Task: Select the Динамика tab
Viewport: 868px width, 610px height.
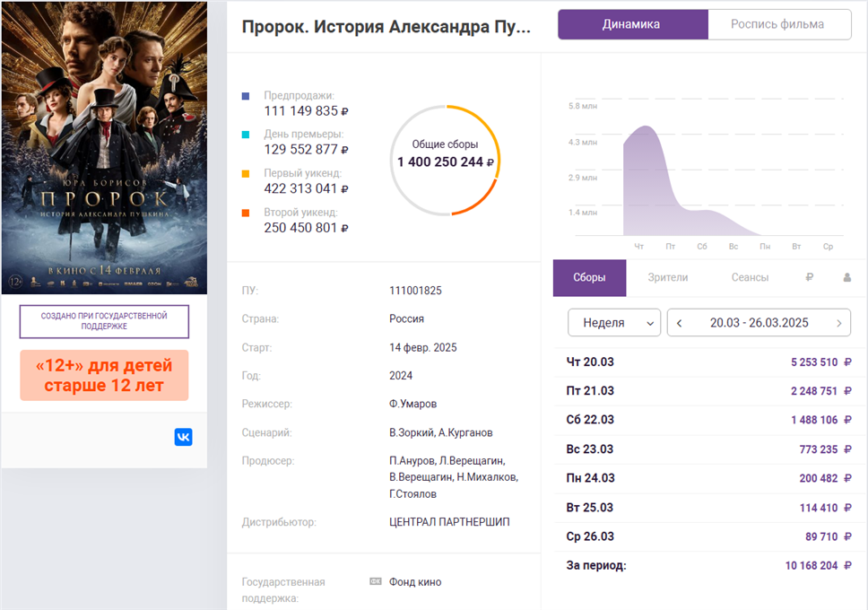Action: (633, 24)
